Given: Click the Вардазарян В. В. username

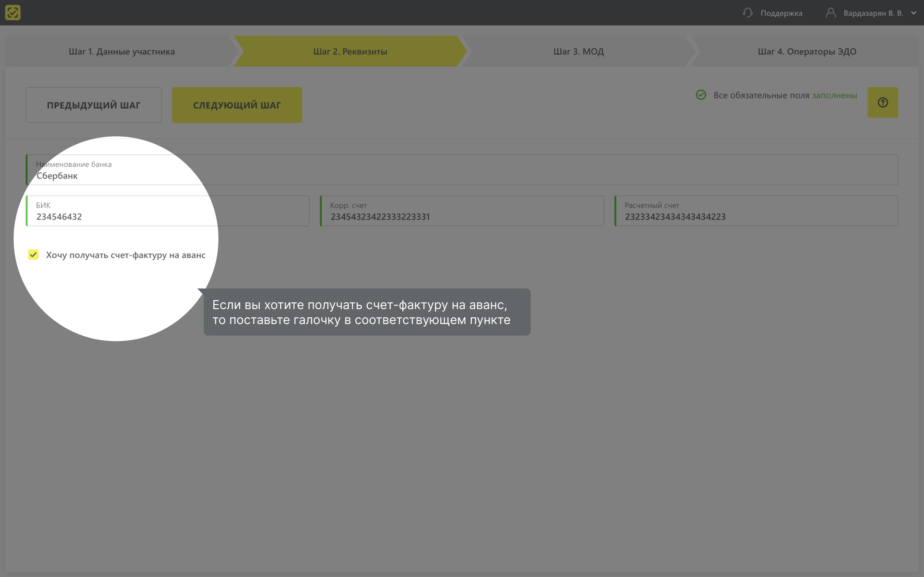Looking at the screenshot, I should (x=873, y=13).
